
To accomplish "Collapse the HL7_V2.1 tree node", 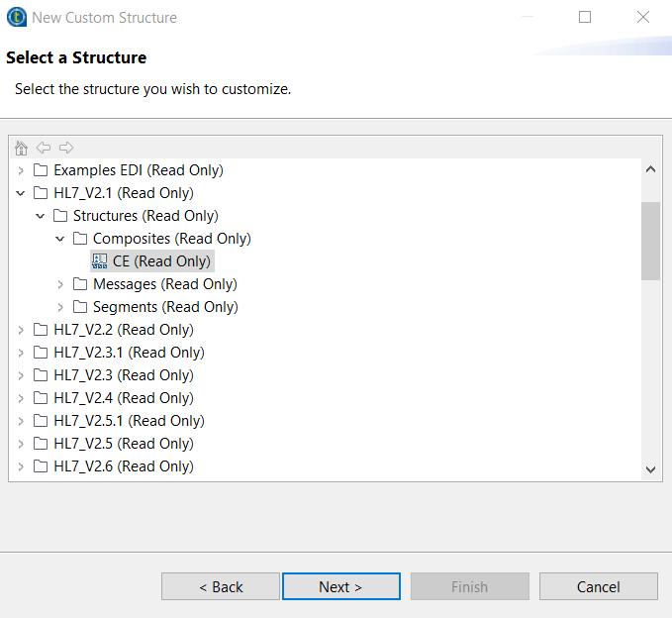I will tap(21, 193).
